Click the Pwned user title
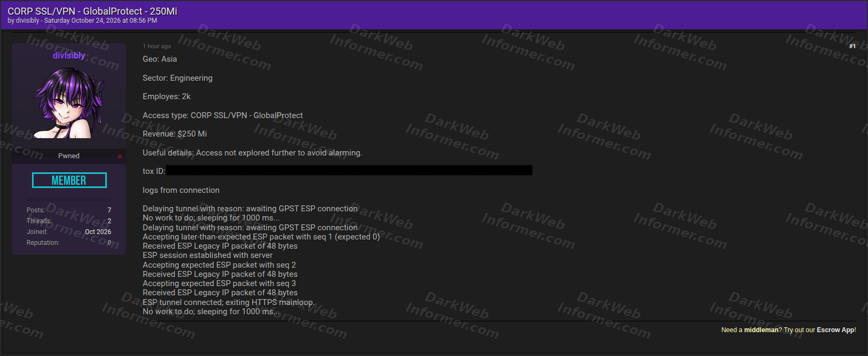This screenshot has height=356, width=868. (69, 156)
